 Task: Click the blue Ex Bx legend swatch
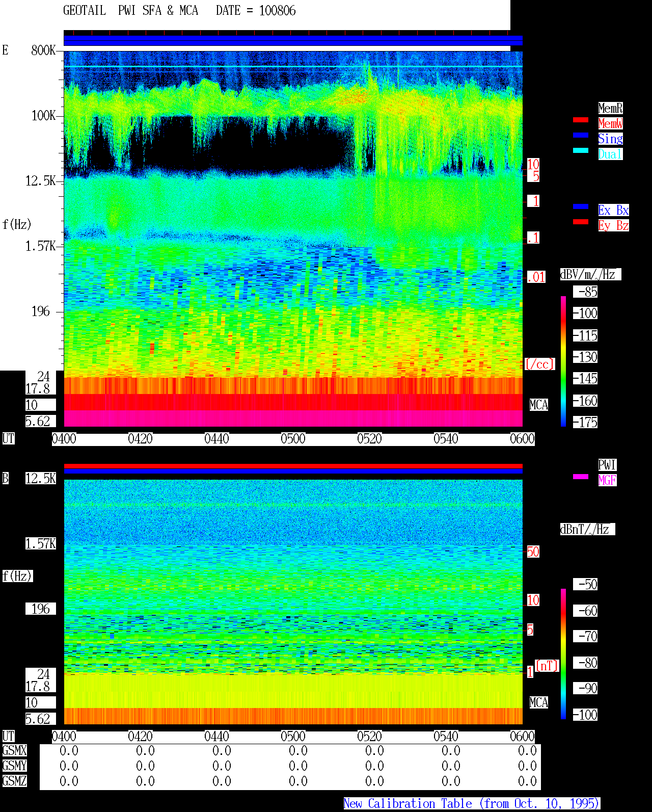pos(581,206)
